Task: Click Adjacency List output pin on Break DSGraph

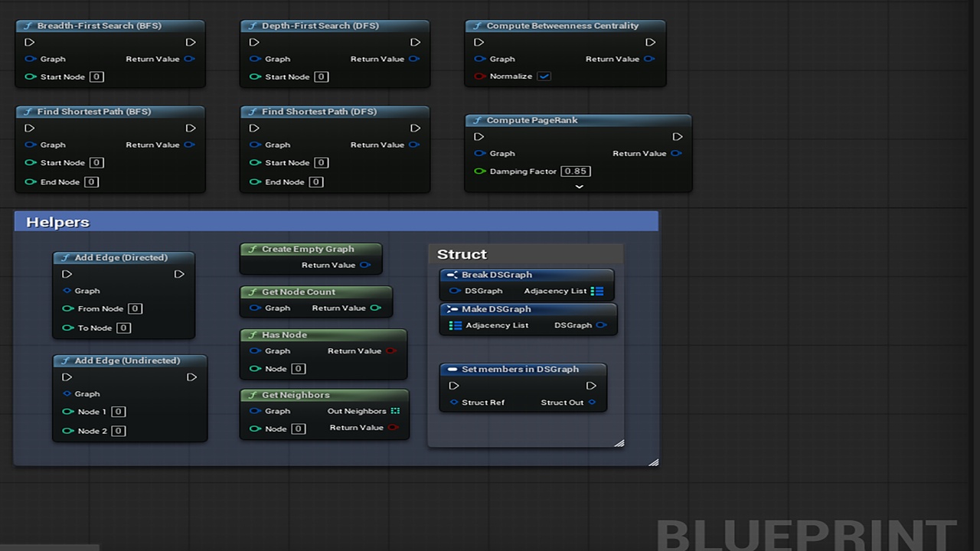Action: [x=599, y=291]
